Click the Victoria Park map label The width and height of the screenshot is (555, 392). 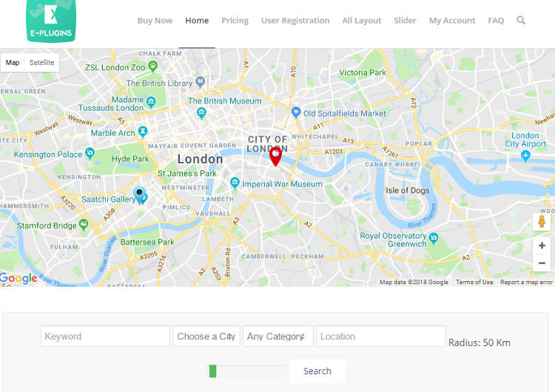pos(363,72)
